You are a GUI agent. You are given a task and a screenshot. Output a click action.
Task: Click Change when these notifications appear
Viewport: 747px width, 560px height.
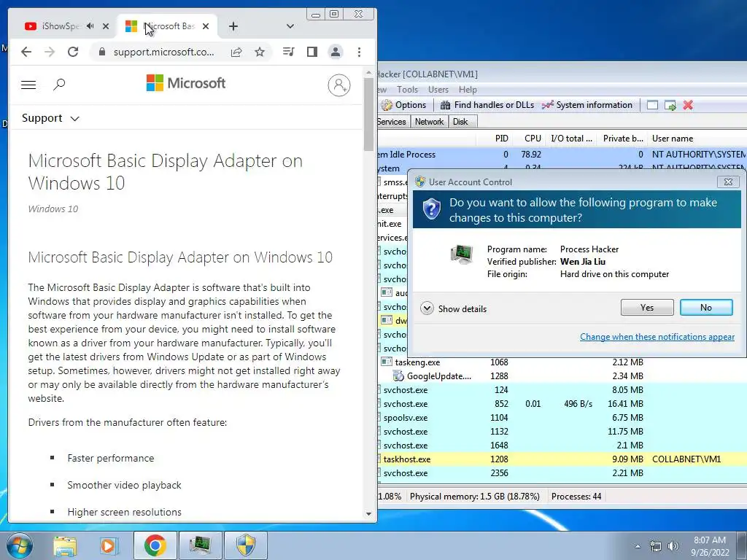point(657,337)
